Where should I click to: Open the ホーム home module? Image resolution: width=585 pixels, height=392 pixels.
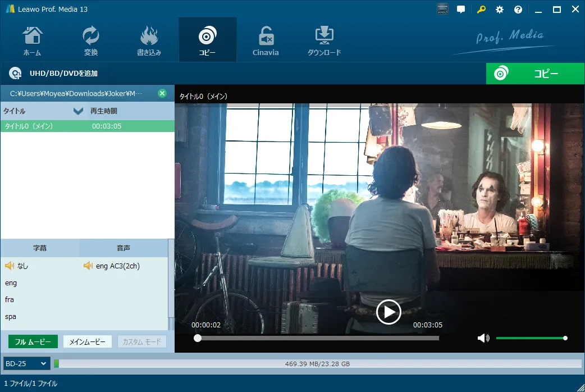pyautogui.click(x=33, y=40)
